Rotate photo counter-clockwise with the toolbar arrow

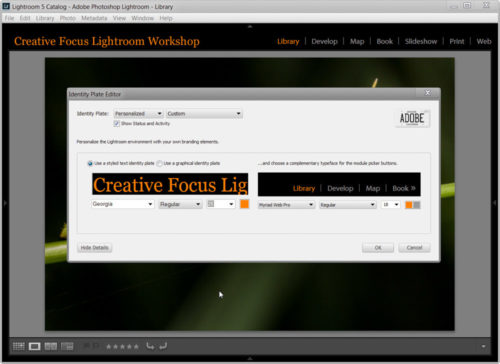click(x=150, y=346)
